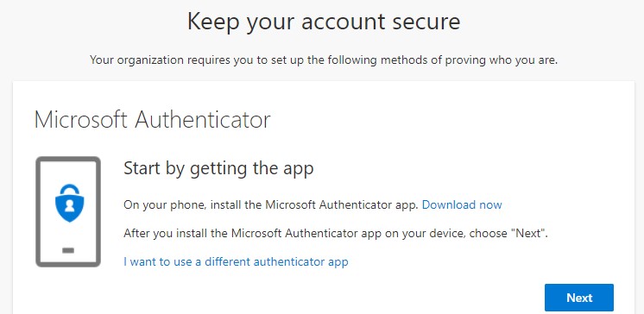Click the word Microsoft in the card heading
Viewport: 644px width, 314px height.
[81, 120]
